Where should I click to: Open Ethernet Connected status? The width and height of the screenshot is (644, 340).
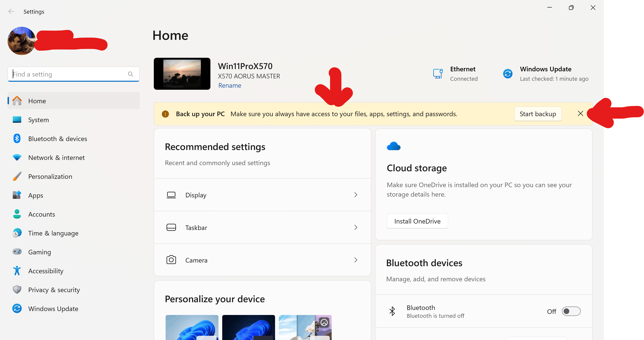[455, 74]
